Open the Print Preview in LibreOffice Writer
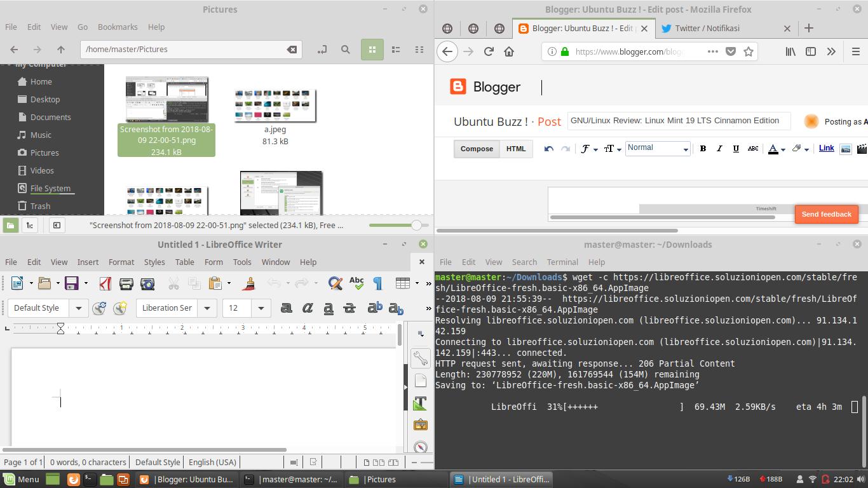868x488 pixels. click(x=147, y=283)
